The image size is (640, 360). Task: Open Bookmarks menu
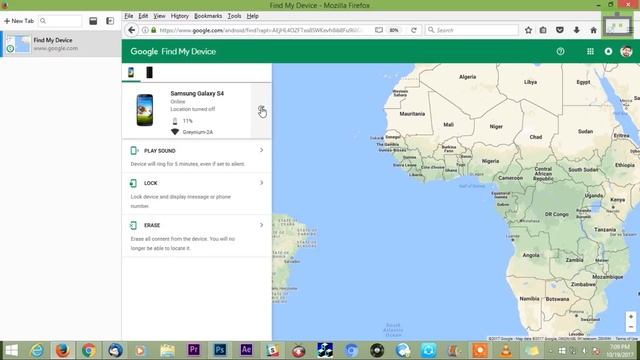point(208,16)
